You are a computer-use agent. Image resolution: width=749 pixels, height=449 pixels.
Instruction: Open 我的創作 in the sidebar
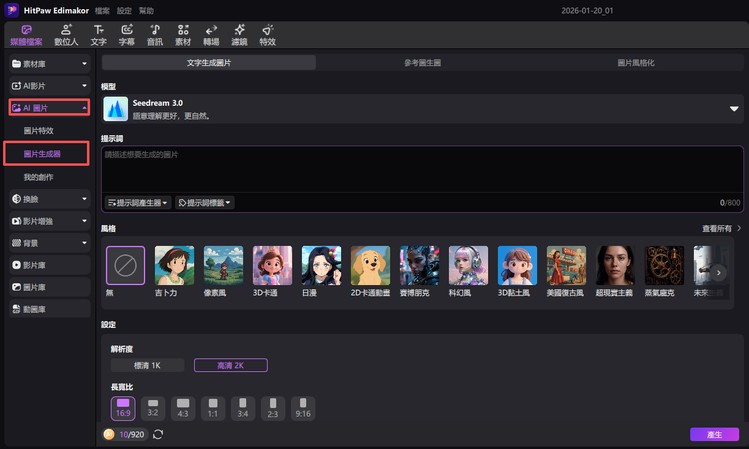tap(39, 177)
